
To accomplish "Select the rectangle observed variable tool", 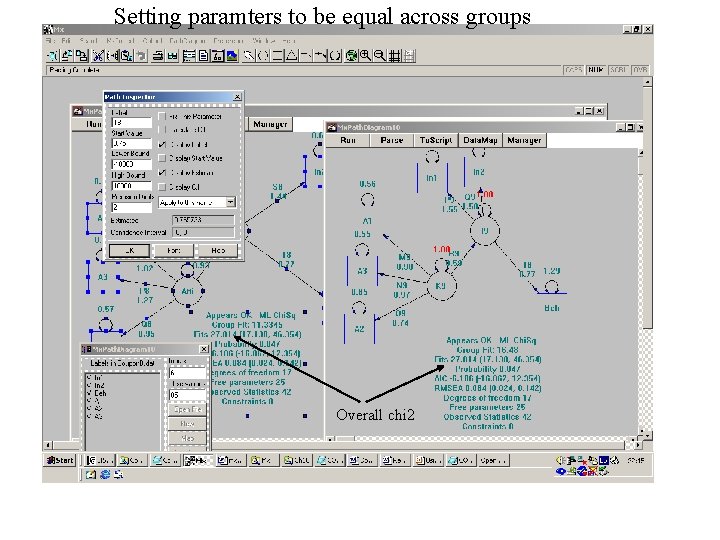I will [277, 56].
